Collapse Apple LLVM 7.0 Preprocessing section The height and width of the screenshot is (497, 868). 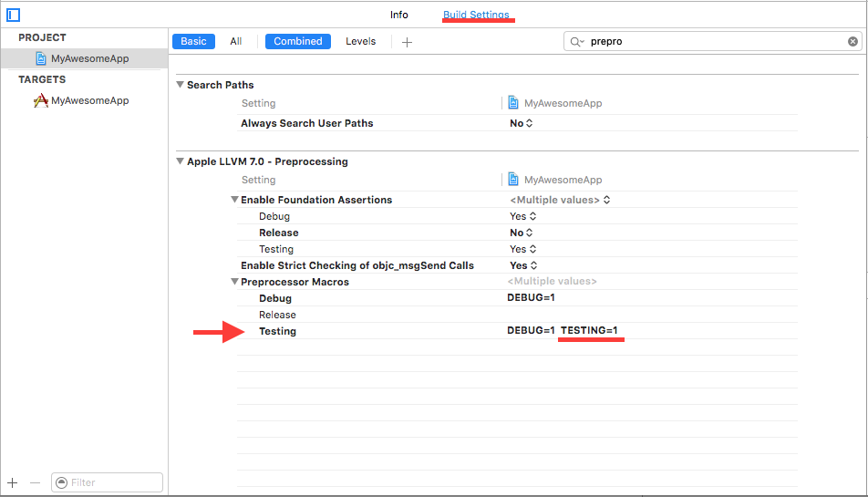click(180, 161)
